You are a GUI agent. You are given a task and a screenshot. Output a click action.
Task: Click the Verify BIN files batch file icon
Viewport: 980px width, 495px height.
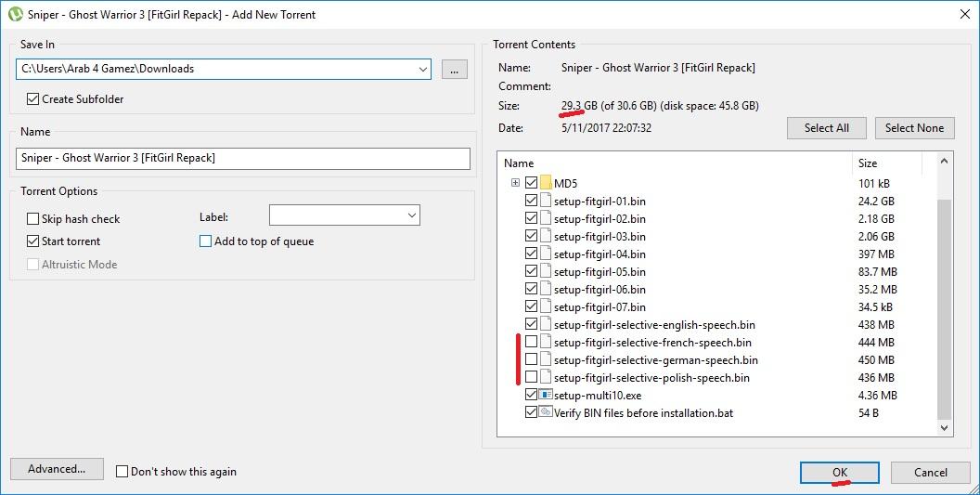(546, 412)
